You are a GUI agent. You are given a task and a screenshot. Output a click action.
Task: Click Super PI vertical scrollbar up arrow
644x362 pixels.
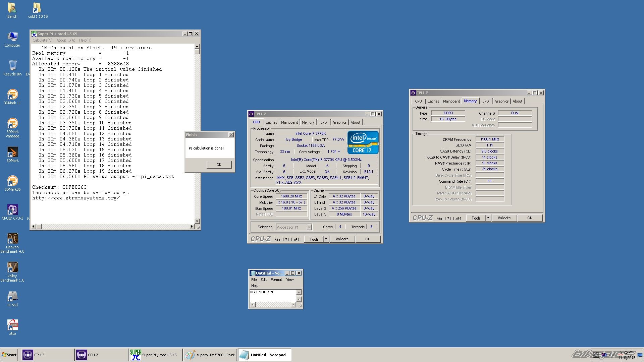coord(197,46)
